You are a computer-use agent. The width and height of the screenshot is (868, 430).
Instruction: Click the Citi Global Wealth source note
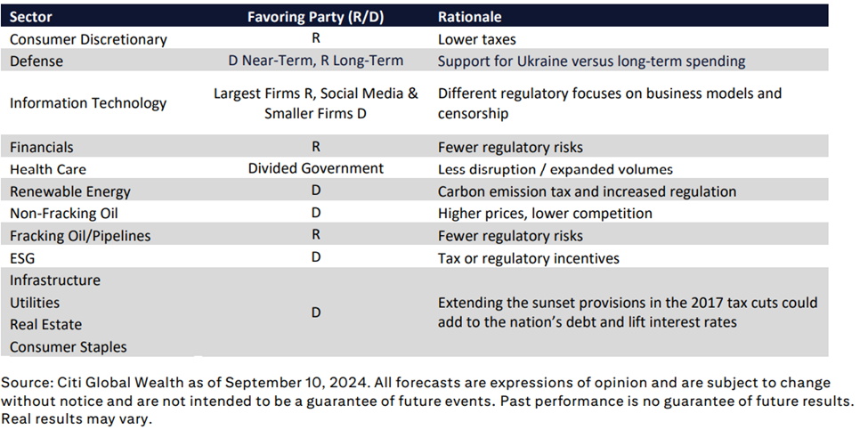[426, 401]
